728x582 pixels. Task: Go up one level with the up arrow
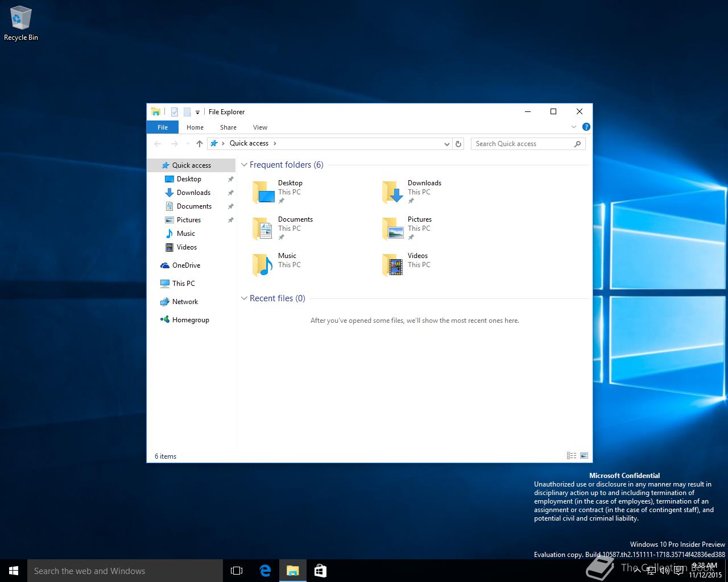pyautogui.click(x=200, y=144)
